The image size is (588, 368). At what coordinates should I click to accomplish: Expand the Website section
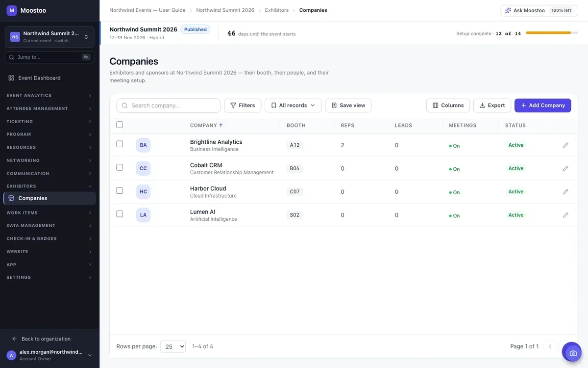[x=49, y=252]
